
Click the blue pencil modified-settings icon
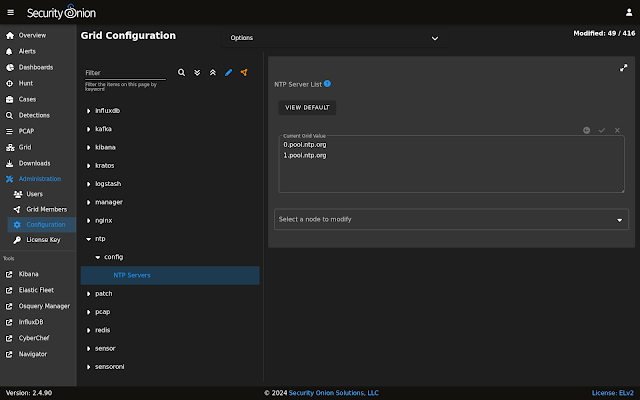(229, 72)
